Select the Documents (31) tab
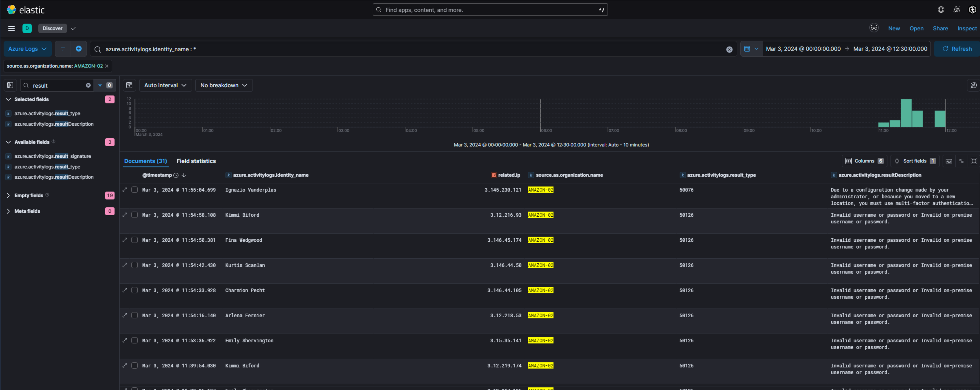Screen dimensions: 980x390 [145, 161]
